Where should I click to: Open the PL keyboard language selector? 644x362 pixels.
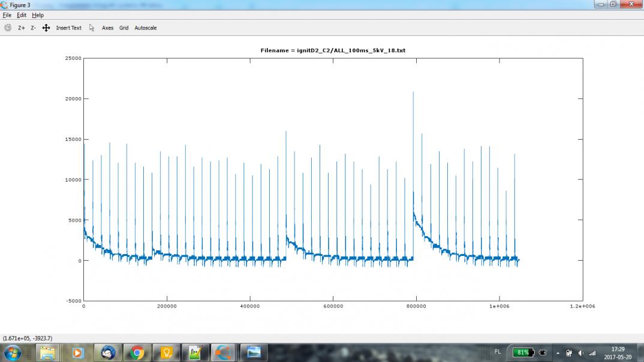click(x=498, y=352)
